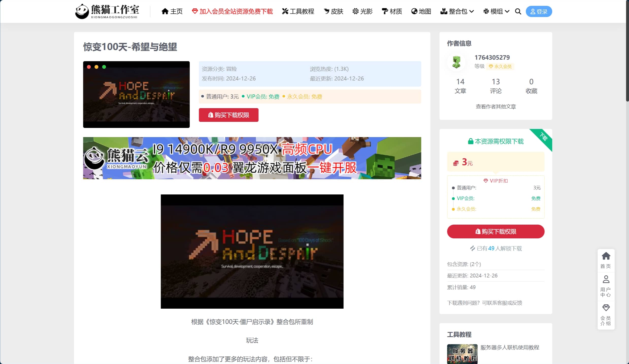
Task: Click the 资源分类 冒险 category text
Action: (x=219, y=69)
